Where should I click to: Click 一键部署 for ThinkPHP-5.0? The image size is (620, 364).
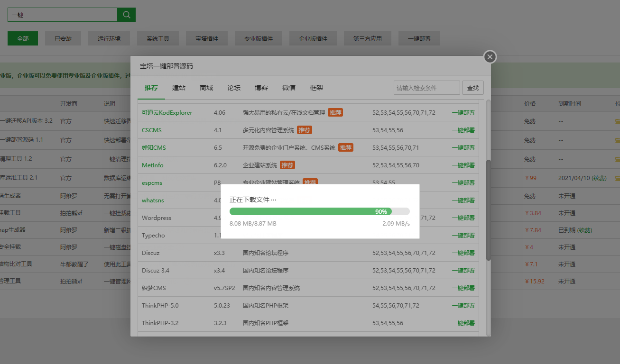(x=463, y=306)
